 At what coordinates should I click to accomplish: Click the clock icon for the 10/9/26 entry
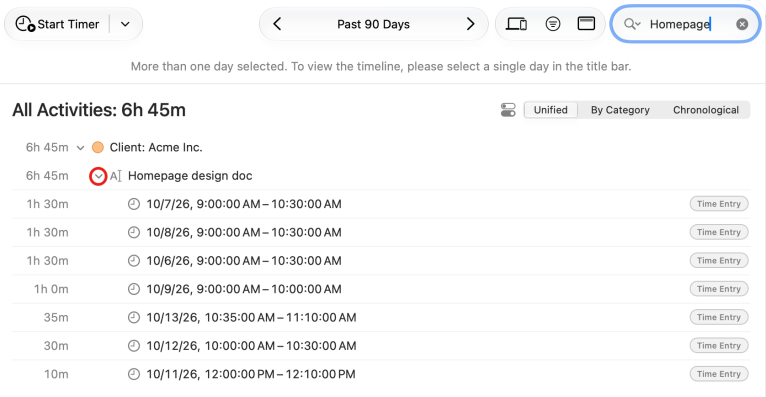click(134, 289)
